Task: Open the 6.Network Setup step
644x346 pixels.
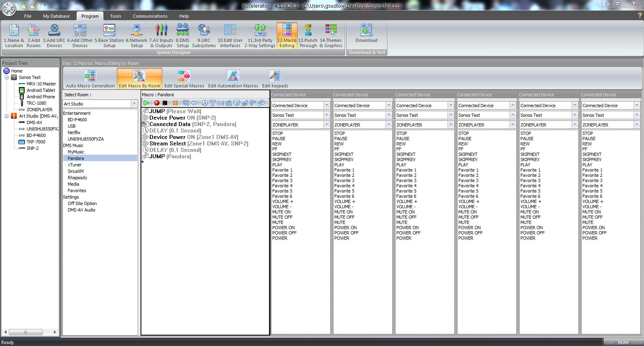Action: click(137, 35)
